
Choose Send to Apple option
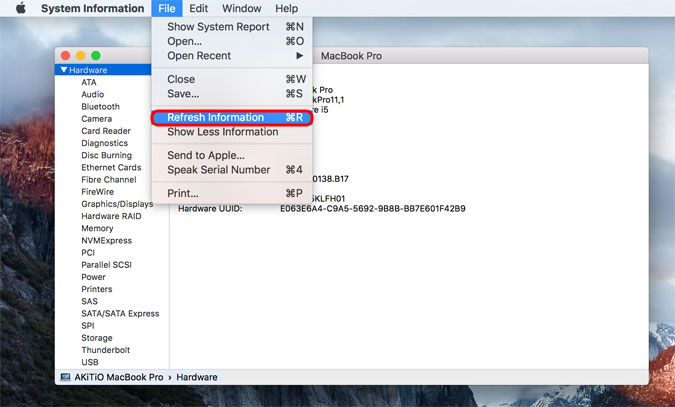(x=205, y=155)
